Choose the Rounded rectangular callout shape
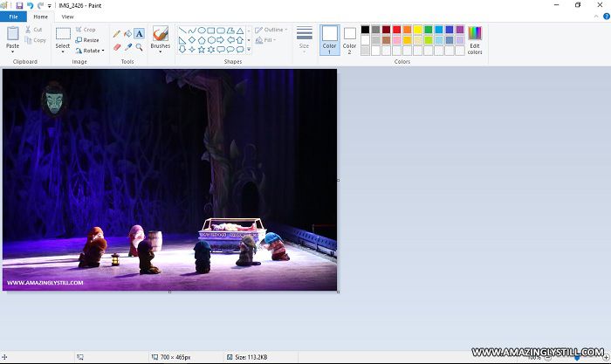Viewport: 611px width, 364px height. pyautogui.click(x=221, y=50)
